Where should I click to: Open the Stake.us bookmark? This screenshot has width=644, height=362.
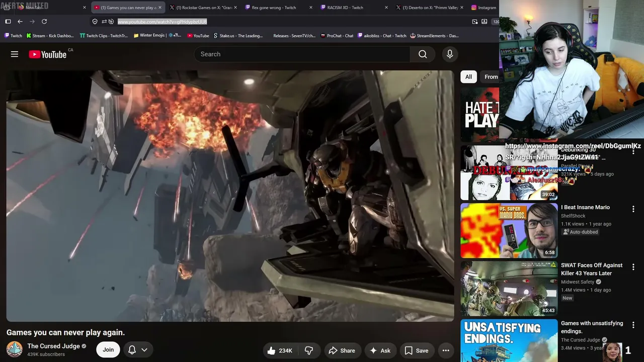click(238, 36)
